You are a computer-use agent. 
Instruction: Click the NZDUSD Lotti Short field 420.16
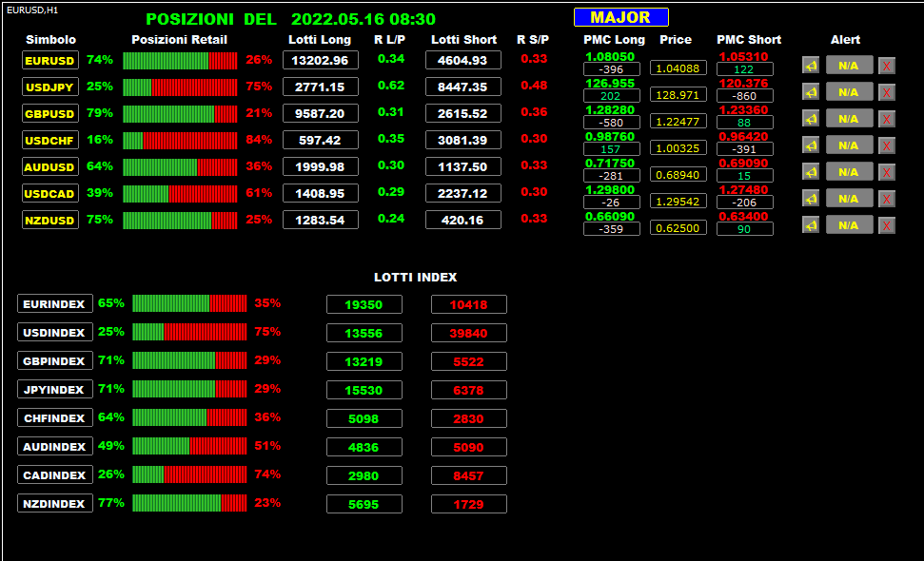click(462, 221)
